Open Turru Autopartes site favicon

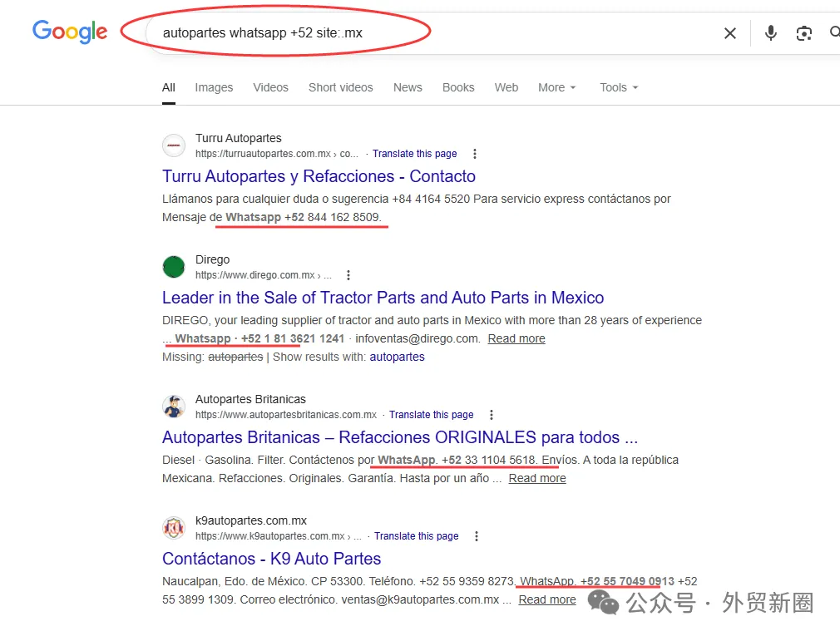click(x=174, y=145)
